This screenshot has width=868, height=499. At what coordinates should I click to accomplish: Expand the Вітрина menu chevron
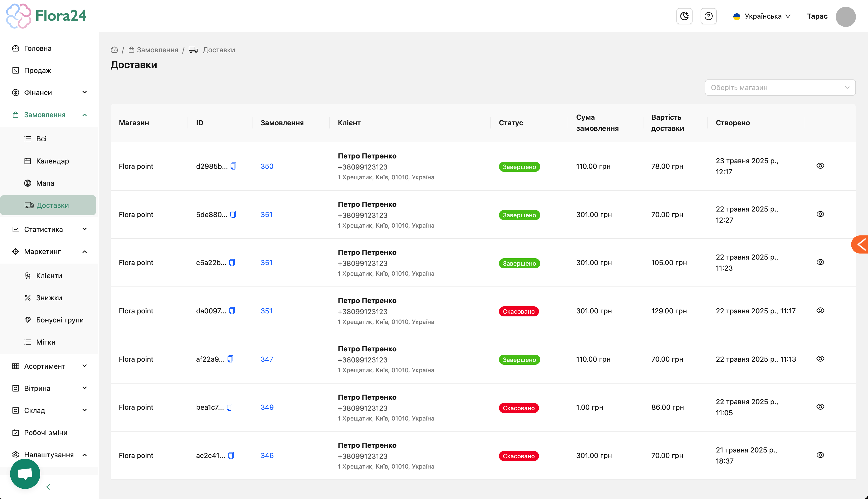tap(85, 388)
